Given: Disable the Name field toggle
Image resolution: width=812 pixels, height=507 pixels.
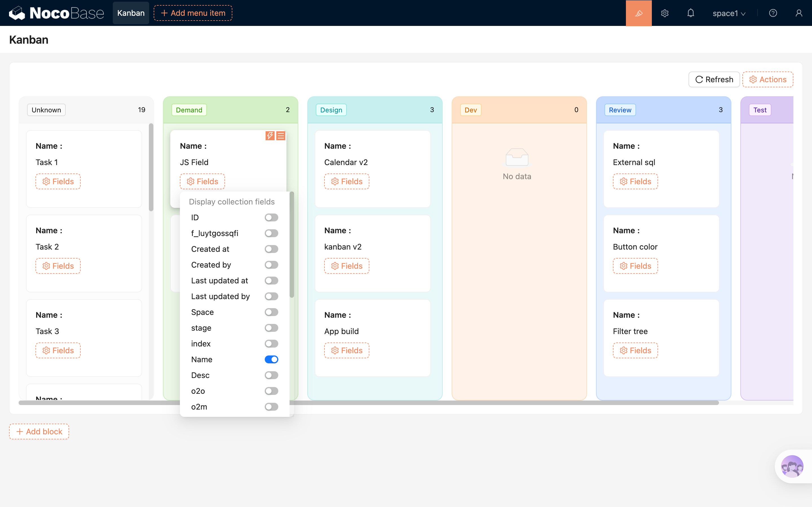Looking at the screenshot, I should pos(271,359).
